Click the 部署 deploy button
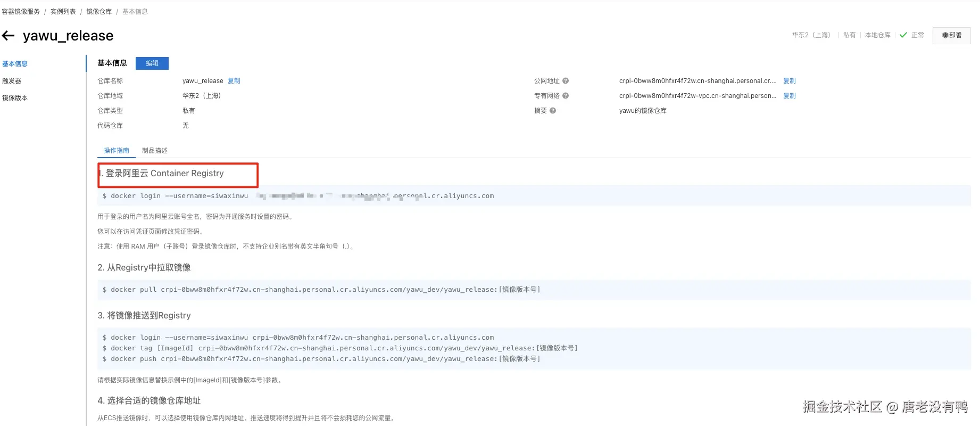 [x=952, y=35]
